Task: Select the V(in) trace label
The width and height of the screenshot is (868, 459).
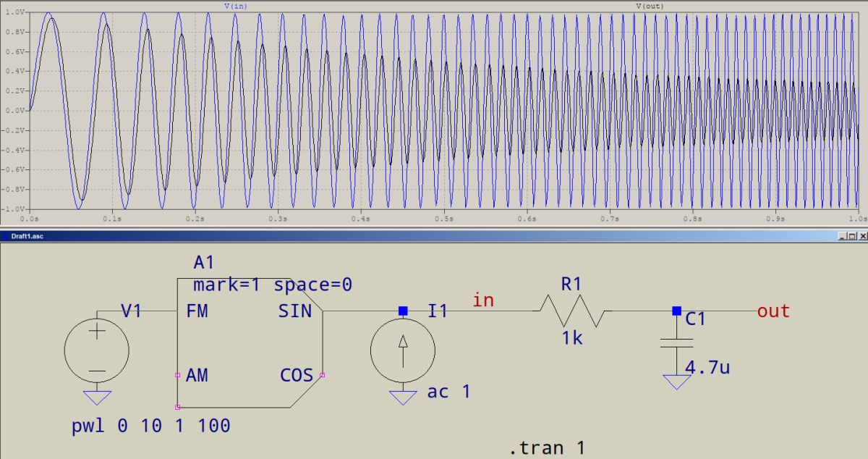Action: (x=234, y=6)
